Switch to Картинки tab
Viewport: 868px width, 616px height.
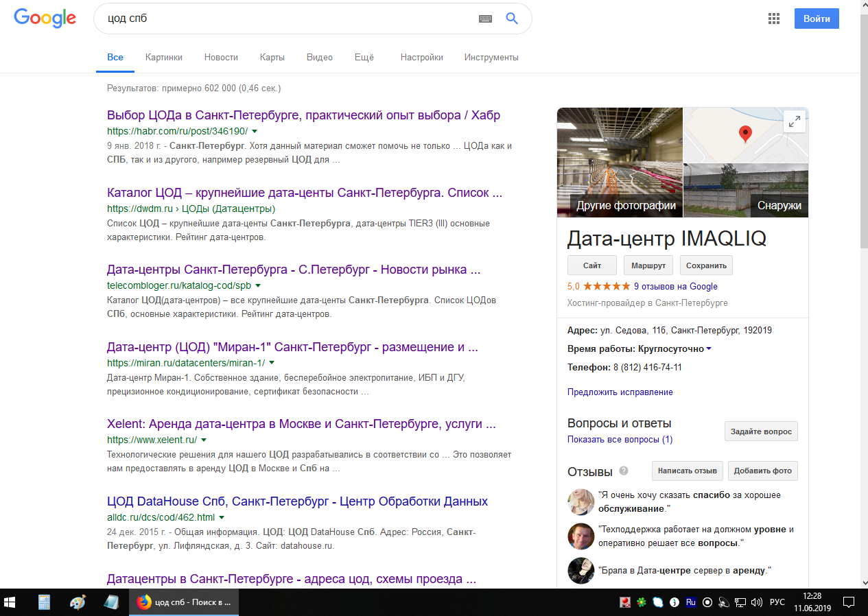pyautogui.click(x=164, y=58)
